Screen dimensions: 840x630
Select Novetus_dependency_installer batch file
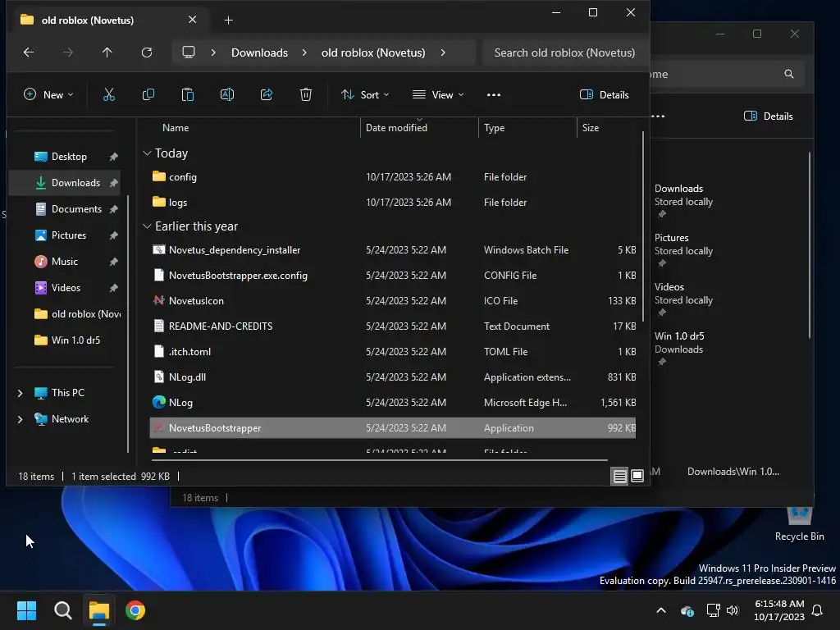pos(393,250)
